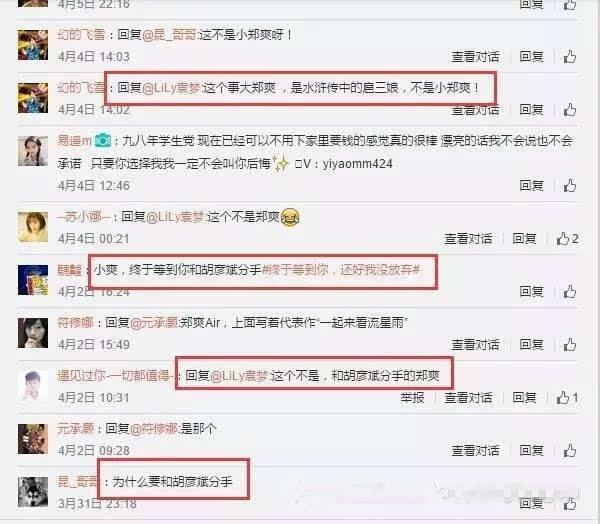600x524 pixels.
Task: Report the 10:31 comment via 举报
Action: pyautogui.click(x=412, y=398)
